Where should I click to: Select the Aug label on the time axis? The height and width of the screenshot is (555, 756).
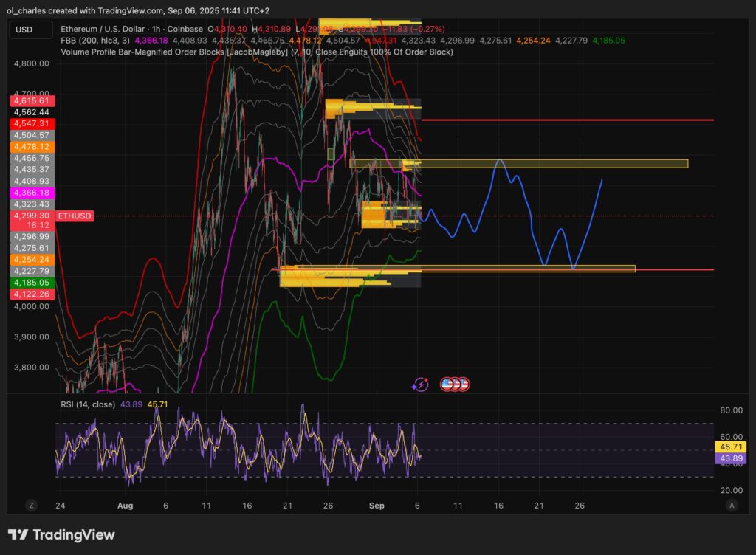(x=126, y=506)
